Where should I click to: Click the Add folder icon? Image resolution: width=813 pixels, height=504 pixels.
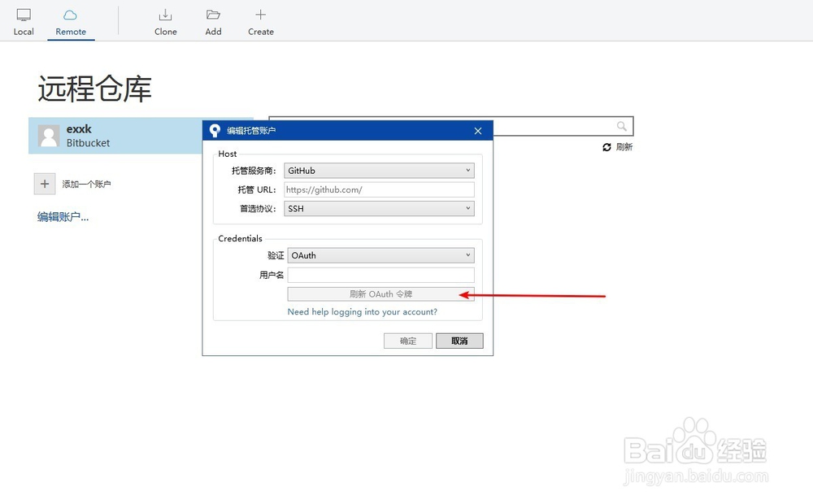click(213, 15)
